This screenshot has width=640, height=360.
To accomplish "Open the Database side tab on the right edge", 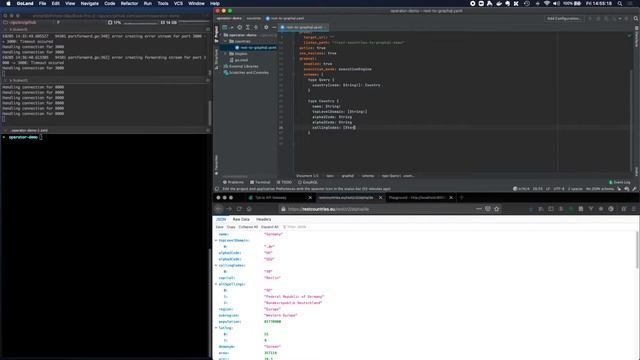I will tap(637, 38).
